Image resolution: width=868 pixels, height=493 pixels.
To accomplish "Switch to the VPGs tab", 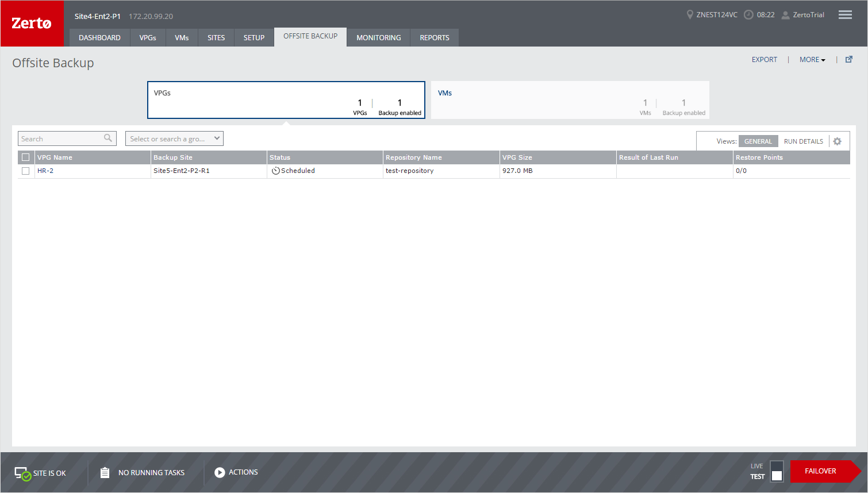I will pyautogui.click(x=148, y=37).
